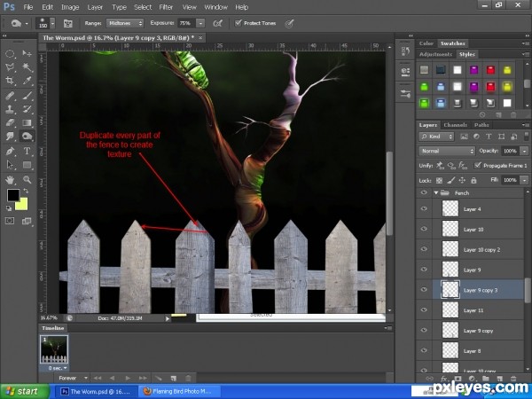Image resolution: width=532 pixels, height=399 pixels.
Task: Open the Fill dropdown arrow
Action: point(525,180)
